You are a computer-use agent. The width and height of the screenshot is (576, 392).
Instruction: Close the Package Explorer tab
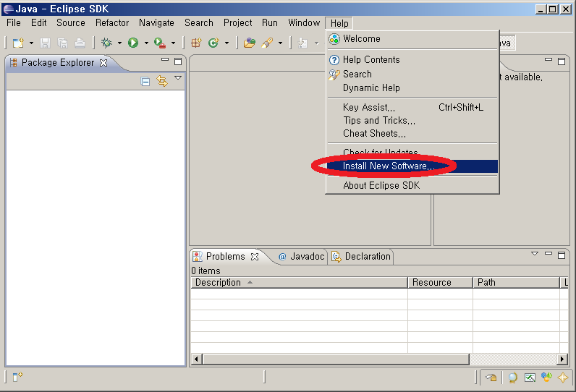[103, 63]
